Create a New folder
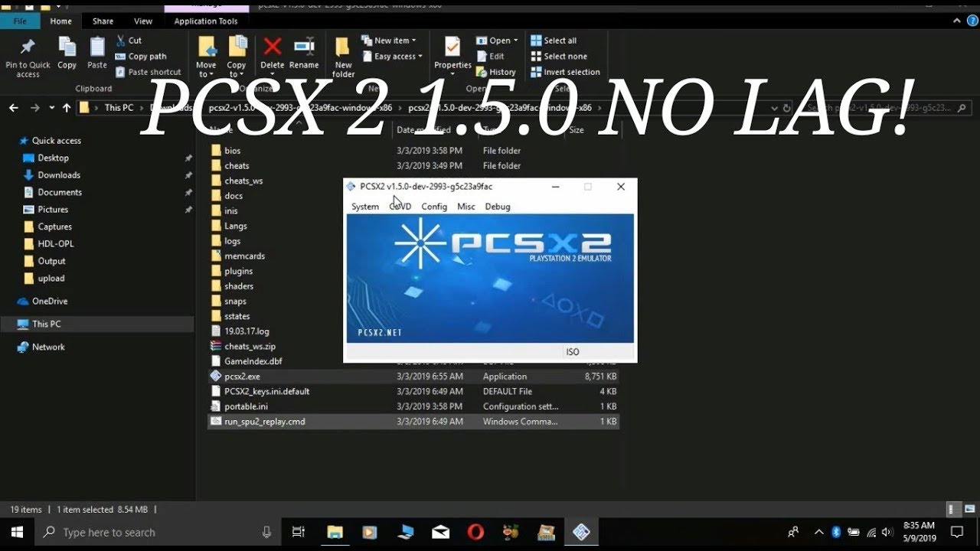Image resolution: width=980 pixels, height=551 pixels. 343,57
